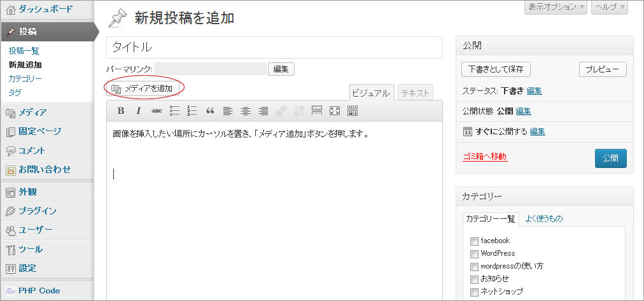The image size is (644, 301).
Task: Insert the More tag
Action: (317, 111)
